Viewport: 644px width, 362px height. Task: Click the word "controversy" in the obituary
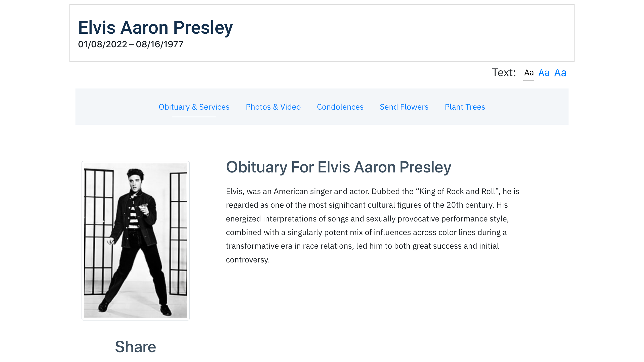pos(247,260)
